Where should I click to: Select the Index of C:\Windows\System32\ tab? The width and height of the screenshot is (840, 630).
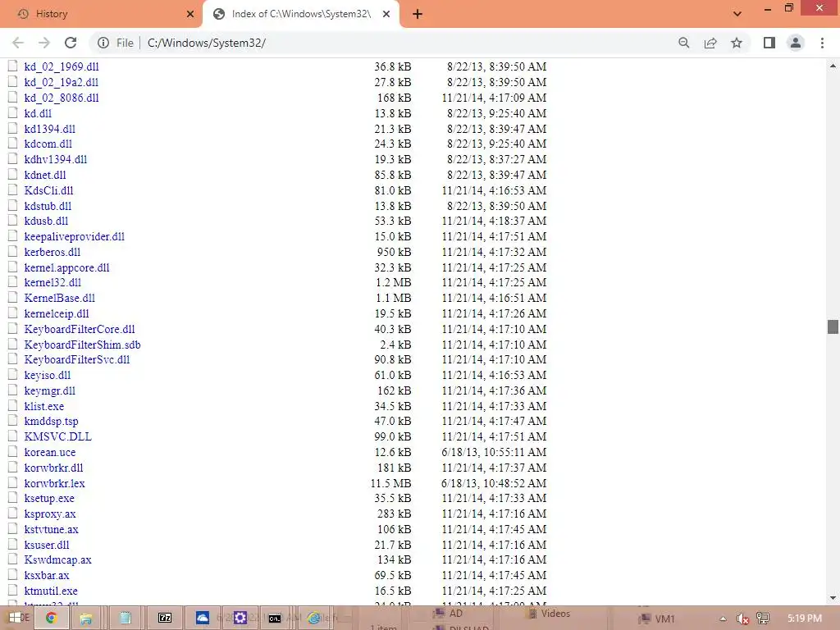click(x=300, y=14)
